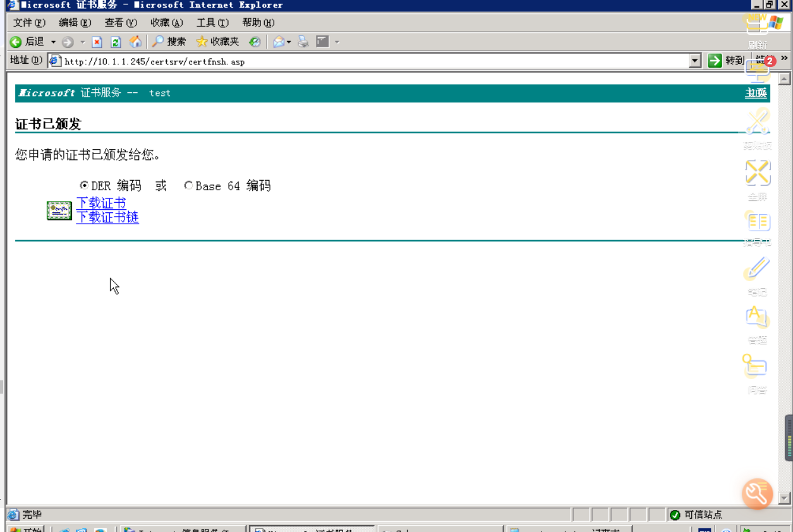Image resolution: width=793 pixels, height=532 pixels.
Task: Open the 收藏 menu
Action: coord(166,23)
